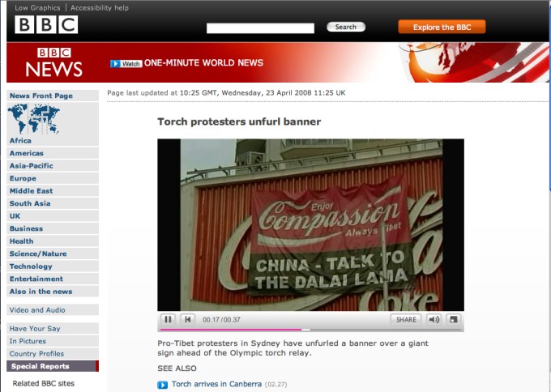
Task: Open Country Profiles
Action: (x=53, y=354)
